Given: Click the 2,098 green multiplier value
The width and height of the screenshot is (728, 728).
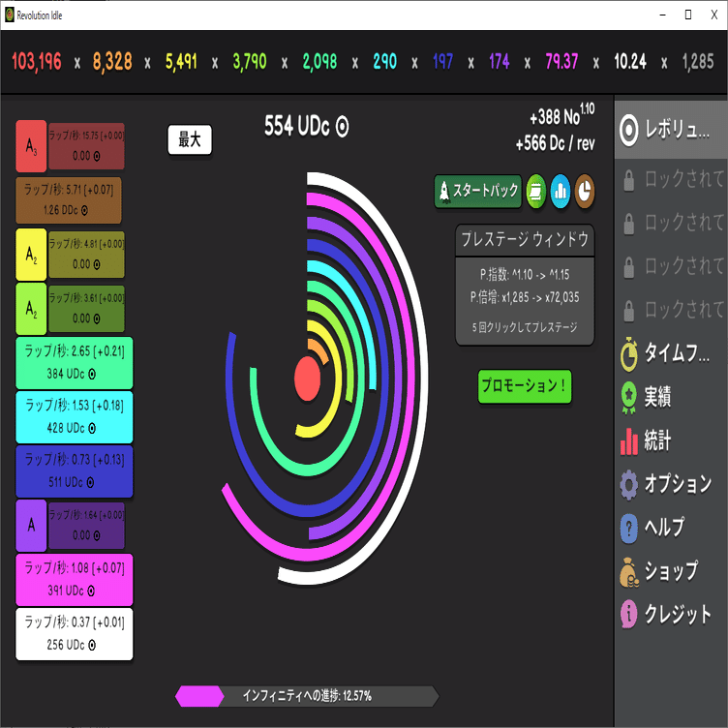Looking at the screenshot, I should [319, 61].
